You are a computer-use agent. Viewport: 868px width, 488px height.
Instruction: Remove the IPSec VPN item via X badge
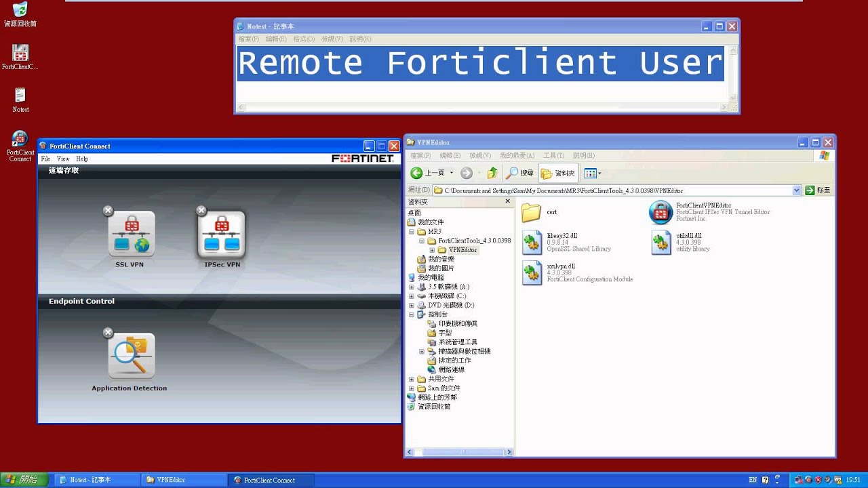point(201,211)
